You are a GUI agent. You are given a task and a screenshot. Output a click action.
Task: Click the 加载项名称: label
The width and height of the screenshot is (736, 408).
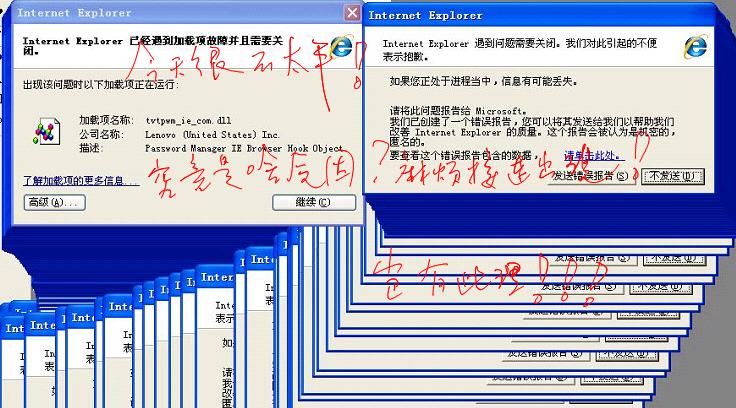click(x=107, y=120)
